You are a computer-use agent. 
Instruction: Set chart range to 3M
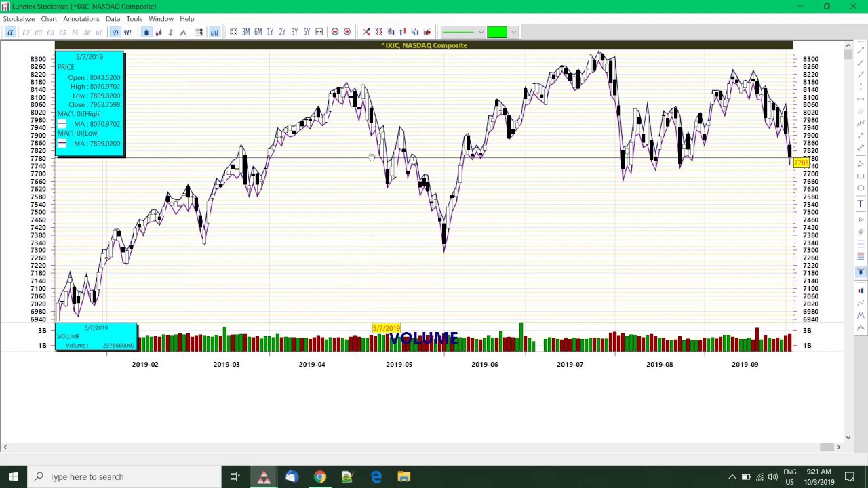[245, 32]
